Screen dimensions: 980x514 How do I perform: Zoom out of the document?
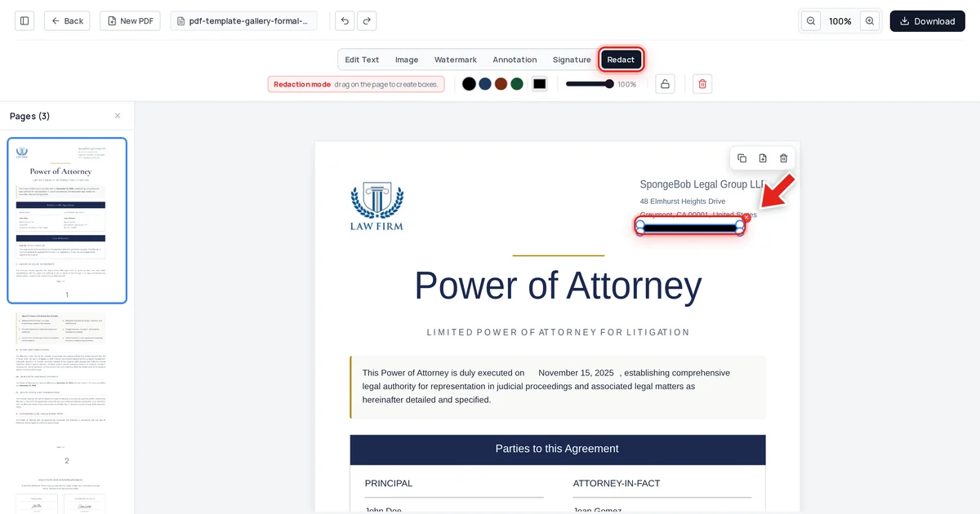811,21
